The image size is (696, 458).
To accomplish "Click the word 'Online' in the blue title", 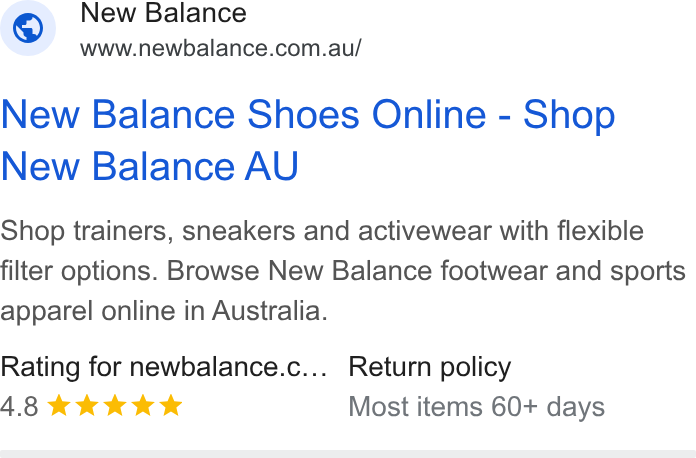I will 429,114.
